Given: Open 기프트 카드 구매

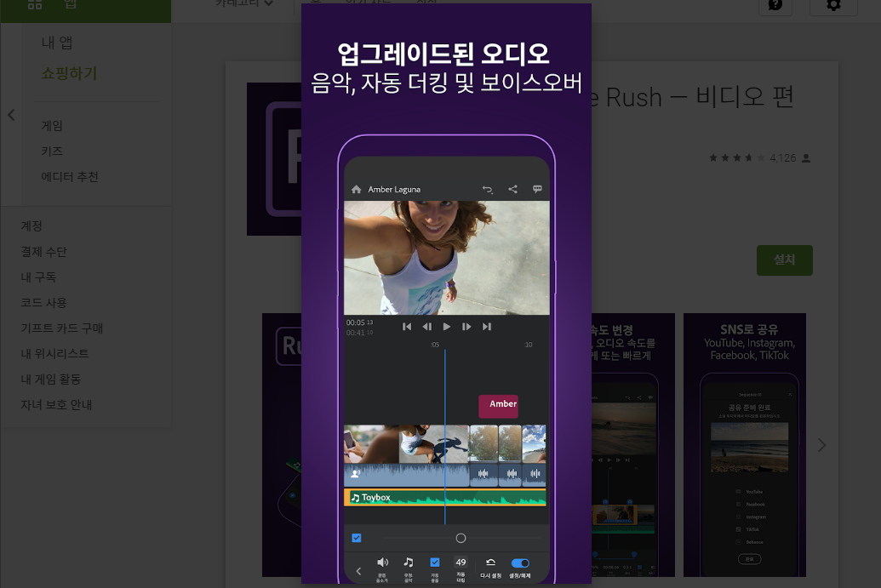Looking at the screenshot, I should [x=62, y=328].
